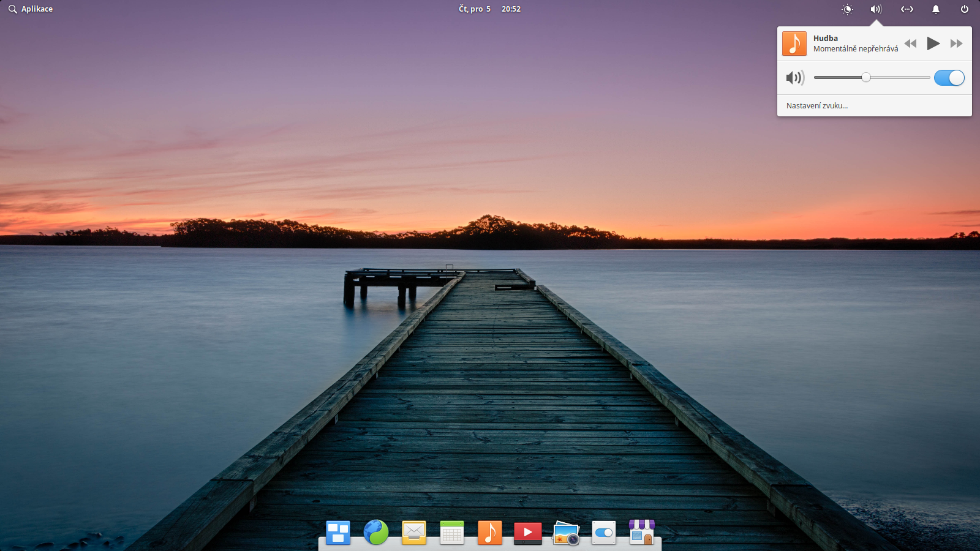Image resolution: width=980 pixels, height=551 pixels.
Task: Start the Videos app from the dock
Action: click(527, 532)
